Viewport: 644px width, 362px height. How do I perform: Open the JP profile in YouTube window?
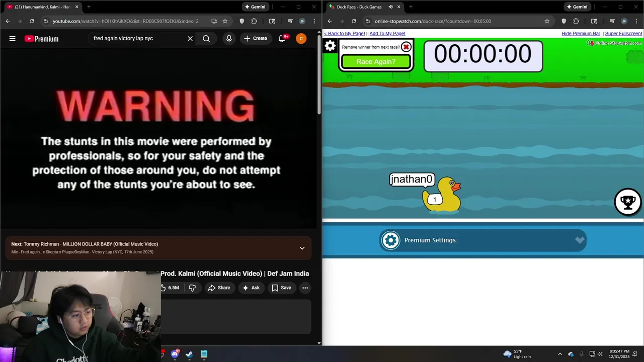pos(302,21)
